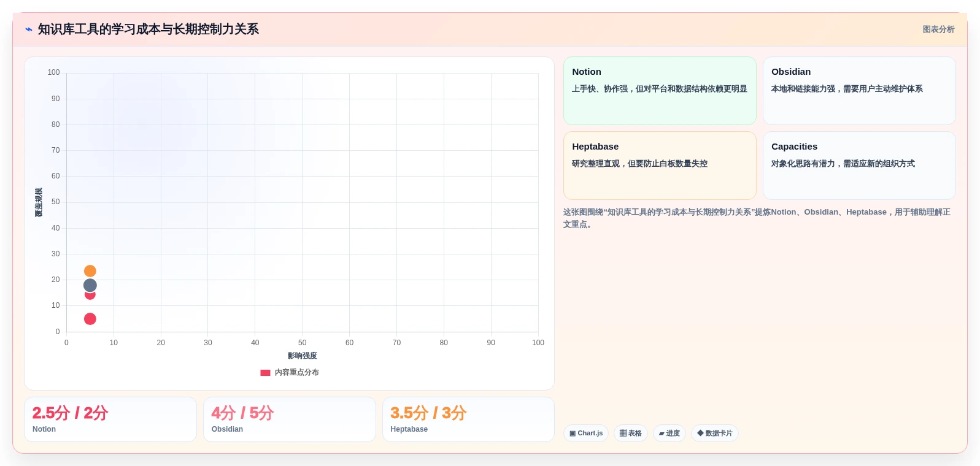Click the 覆盖规模 y-axis title
Image resolution: width=980 pixels, height=466 pixels.
click(x=39, y=202)
